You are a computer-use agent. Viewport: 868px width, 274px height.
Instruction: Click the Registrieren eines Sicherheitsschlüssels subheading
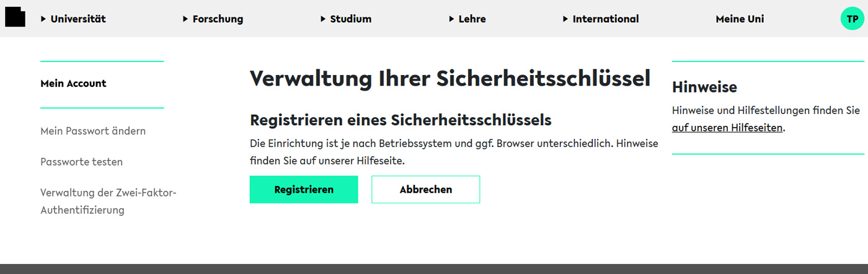point(401,120)
